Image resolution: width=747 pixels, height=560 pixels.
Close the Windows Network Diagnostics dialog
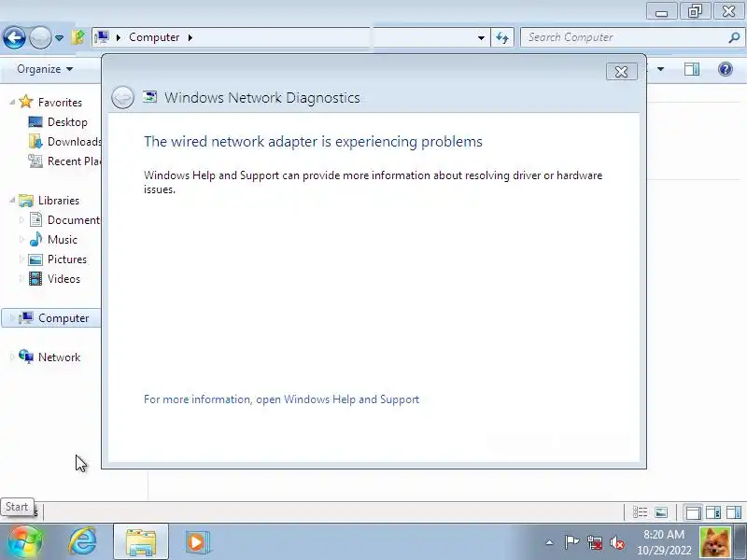click(621, 72)
